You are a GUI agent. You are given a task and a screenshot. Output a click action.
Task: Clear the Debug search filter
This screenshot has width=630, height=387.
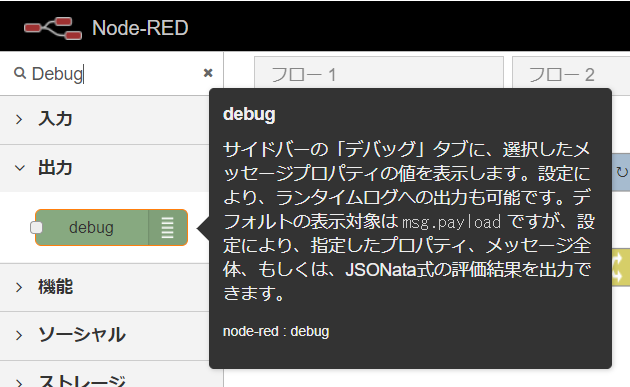pyautogui.click(x=208, y=73)
